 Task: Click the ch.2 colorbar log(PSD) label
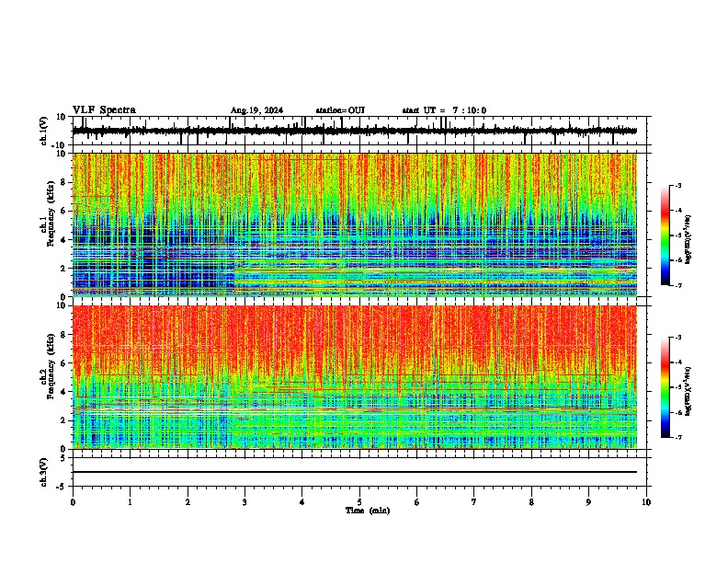pos(688,390)
